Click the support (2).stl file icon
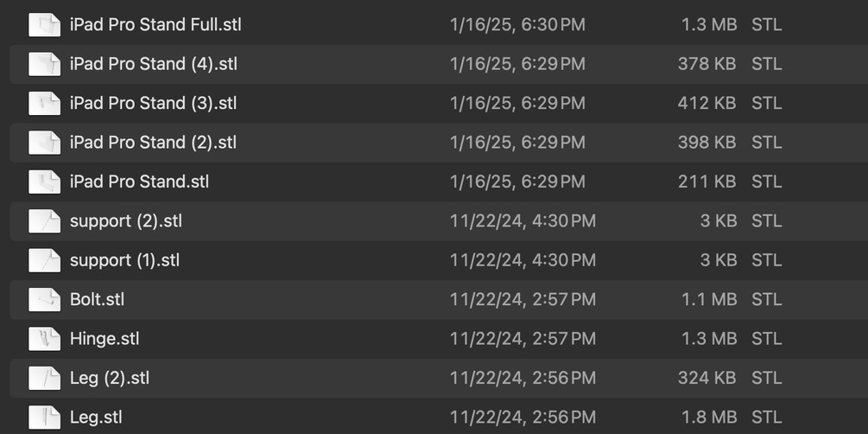 click(44, 221)
